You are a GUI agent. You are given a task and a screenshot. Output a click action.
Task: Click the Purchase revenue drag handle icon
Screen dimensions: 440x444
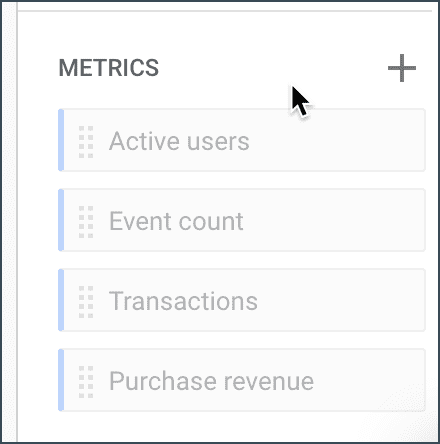coord(86,382)
